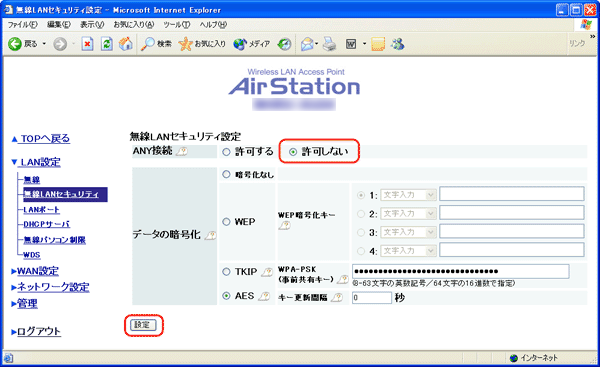
Task: Choose the WEP encryption option
Action: [227, 222]
